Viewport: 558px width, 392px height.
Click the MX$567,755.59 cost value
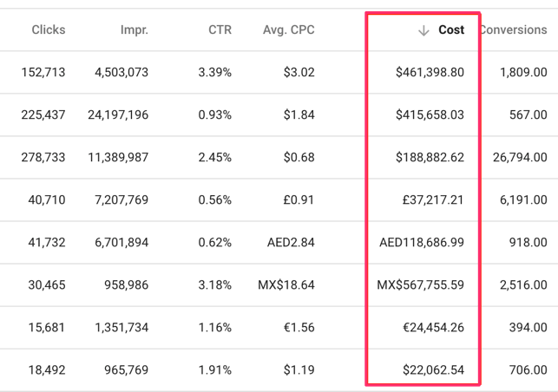pyautogui.click(x=420, y=285)
